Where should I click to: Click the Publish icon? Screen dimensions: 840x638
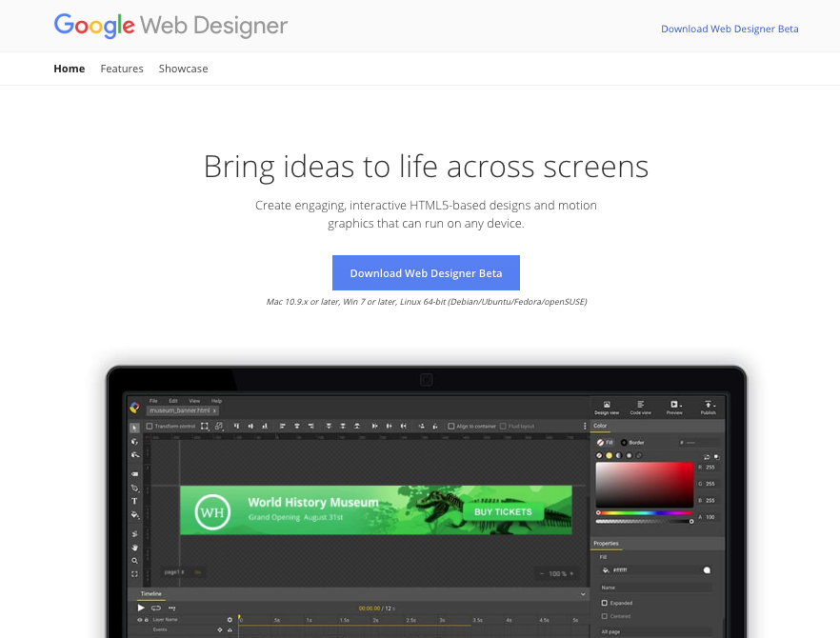(708, 406)
